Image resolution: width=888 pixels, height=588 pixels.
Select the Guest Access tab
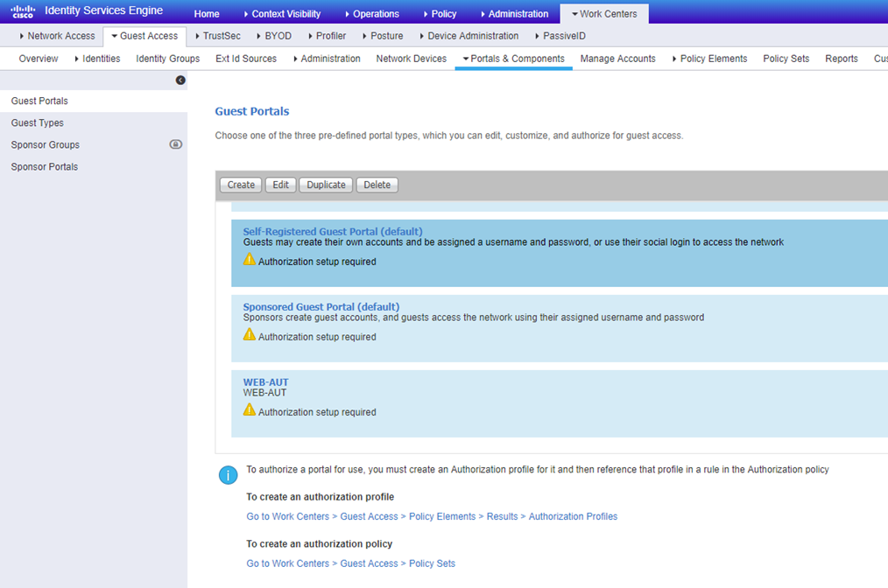pos(144,36)
